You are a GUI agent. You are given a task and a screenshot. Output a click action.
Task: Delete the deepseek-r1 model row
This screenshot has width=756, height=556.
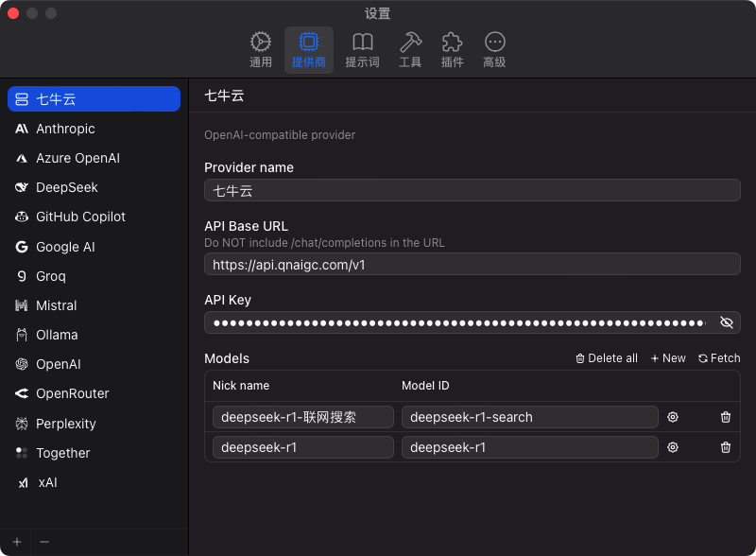[x=725, y=447]
